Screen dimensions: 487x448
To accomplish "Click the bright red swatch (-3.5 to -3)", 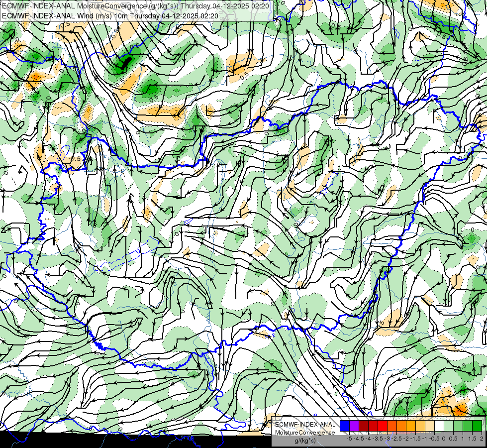I will [x=383, y=426].
